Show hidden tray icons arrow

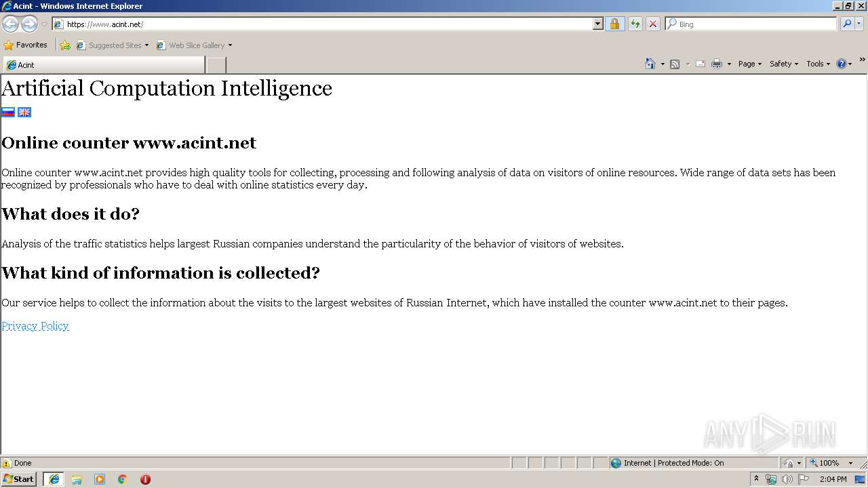point(757,479)
